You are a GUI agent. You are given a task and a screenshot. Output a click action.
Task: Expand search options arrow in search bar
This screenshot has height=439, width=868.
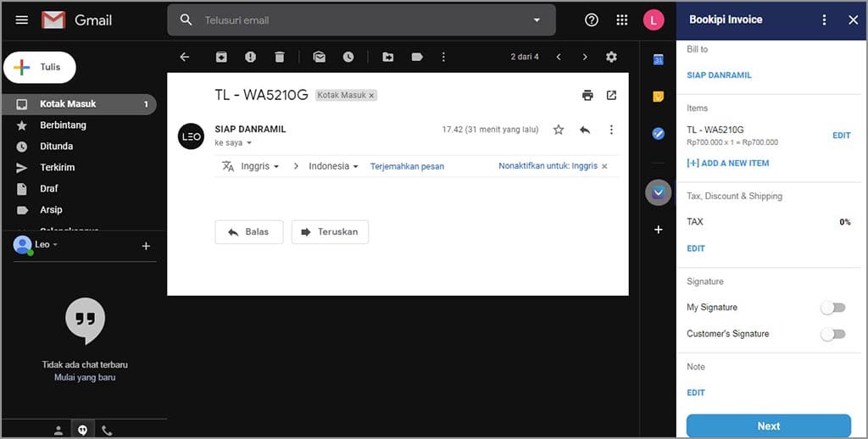click(536, 20)
